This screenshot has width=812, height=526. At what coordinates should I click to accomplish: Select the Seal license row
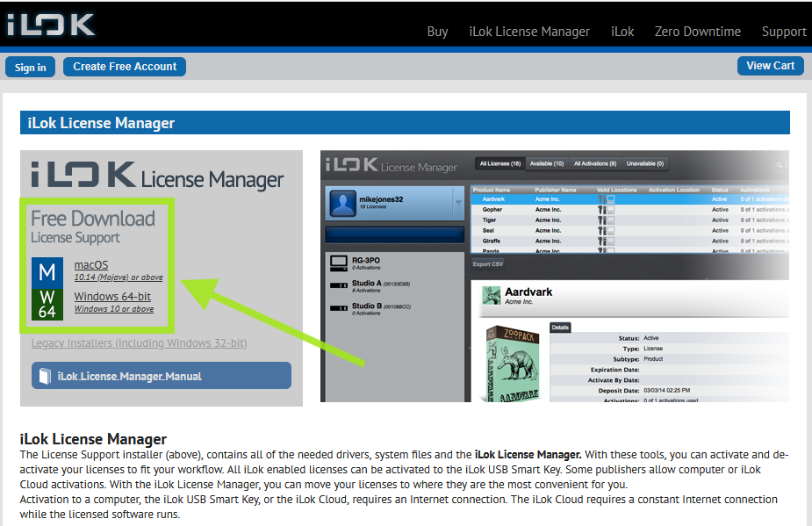tap(629, 230)
